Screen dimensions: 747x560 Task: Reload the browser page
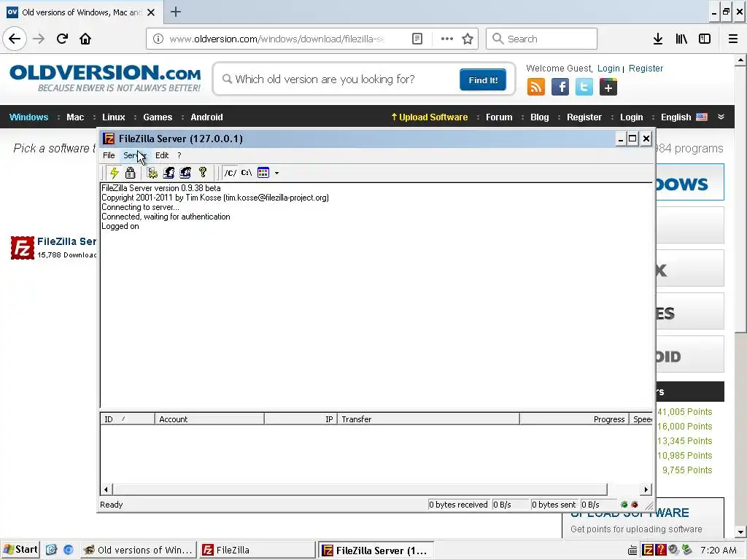pos(62,39)
